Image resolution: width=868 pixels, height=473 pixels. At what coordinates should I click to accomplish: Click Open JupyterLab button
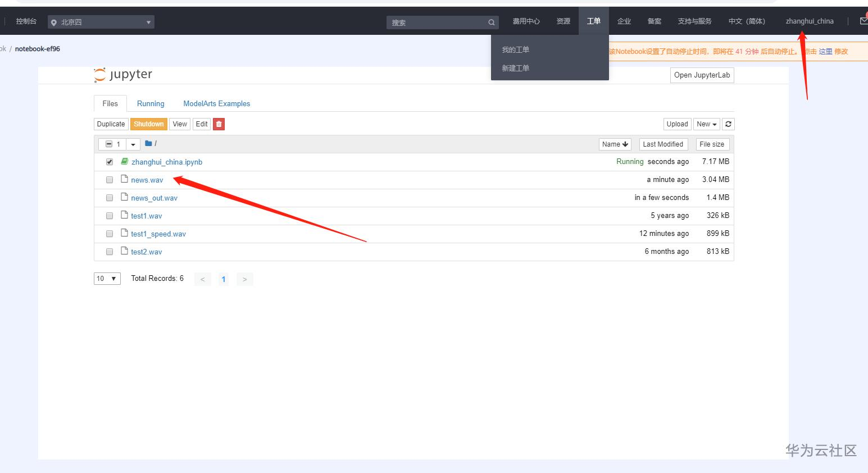(x=702, y=75)
